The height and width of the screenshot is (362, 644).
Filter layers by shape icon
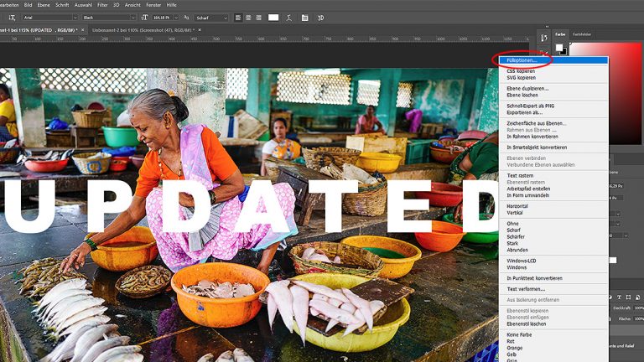pos(628,297)
